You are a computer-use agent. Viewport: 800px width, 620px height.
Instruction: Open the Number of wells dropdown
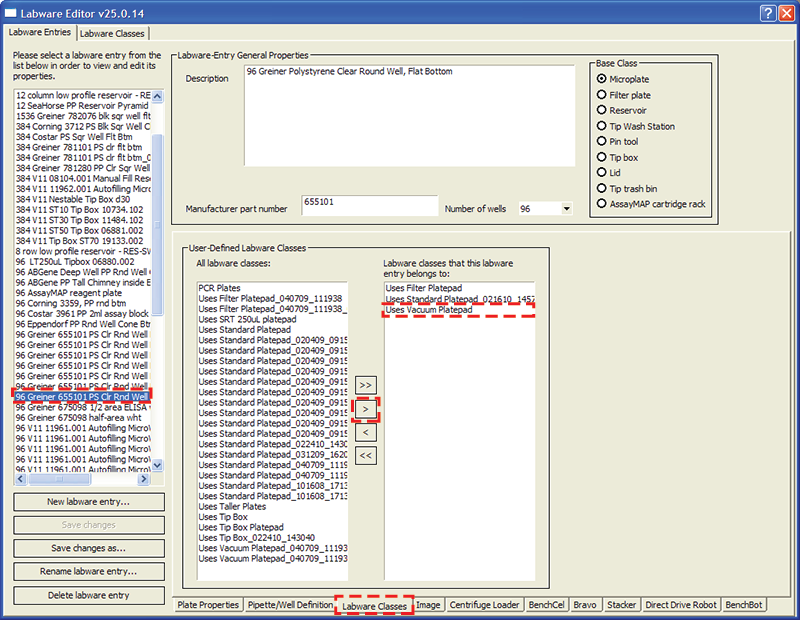point(566,209)
